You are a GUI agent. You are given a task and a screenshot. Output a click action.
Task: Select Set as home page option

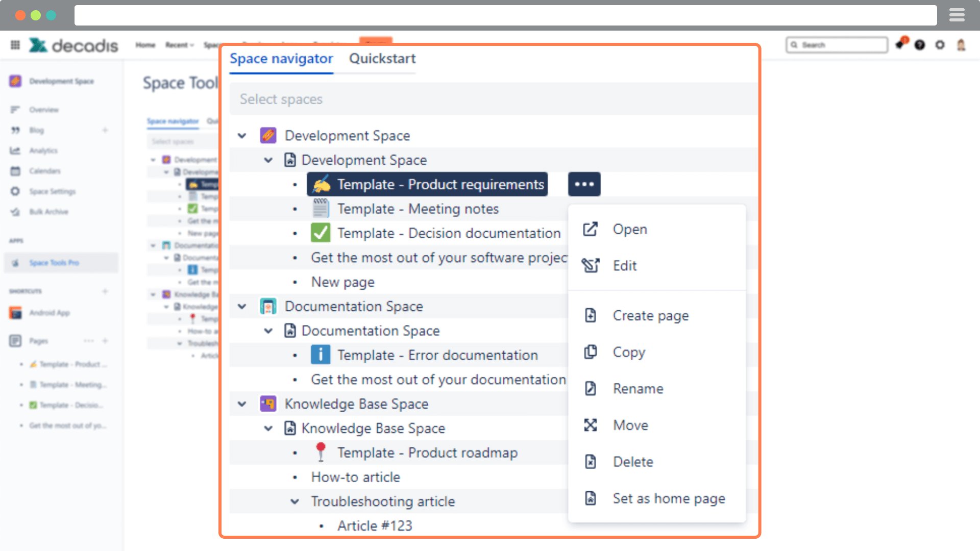[x=668, y=498]
